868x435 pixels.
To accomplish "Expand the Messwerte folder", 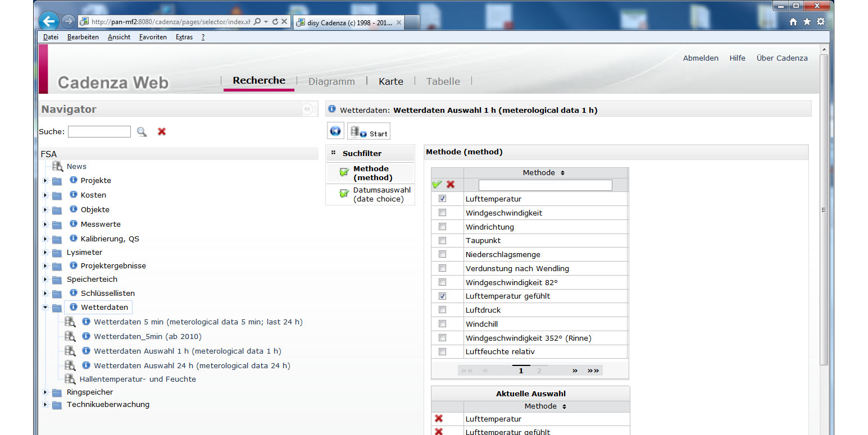I will click(46, 225).
